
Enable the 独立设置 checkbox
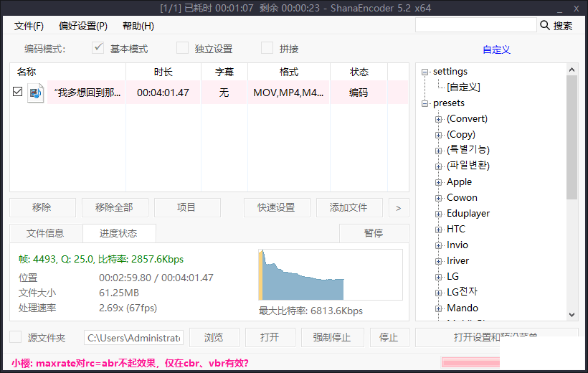tap(182, 48)
